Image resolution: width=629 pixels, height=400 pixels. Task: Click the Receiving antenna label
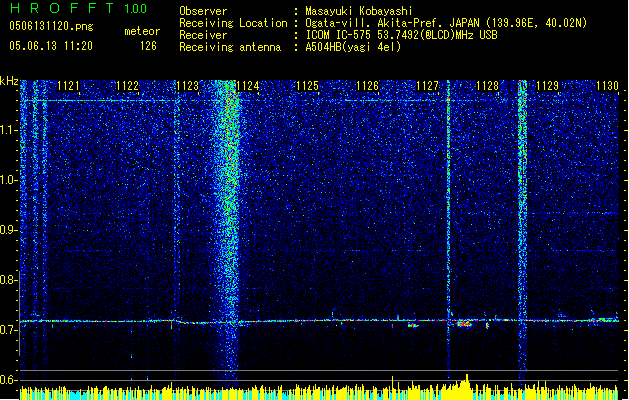click(x=230, y=47)
